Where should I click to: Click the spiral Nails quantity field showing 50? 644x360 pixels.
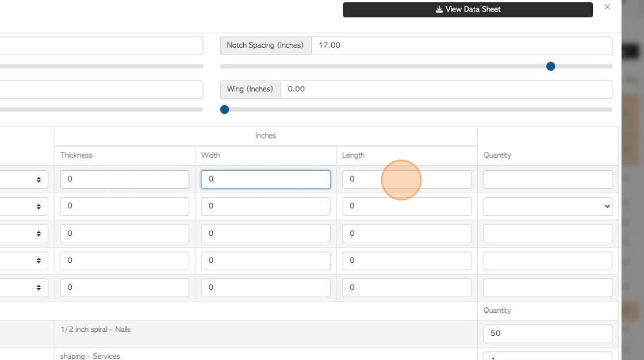tap(548, 334)
